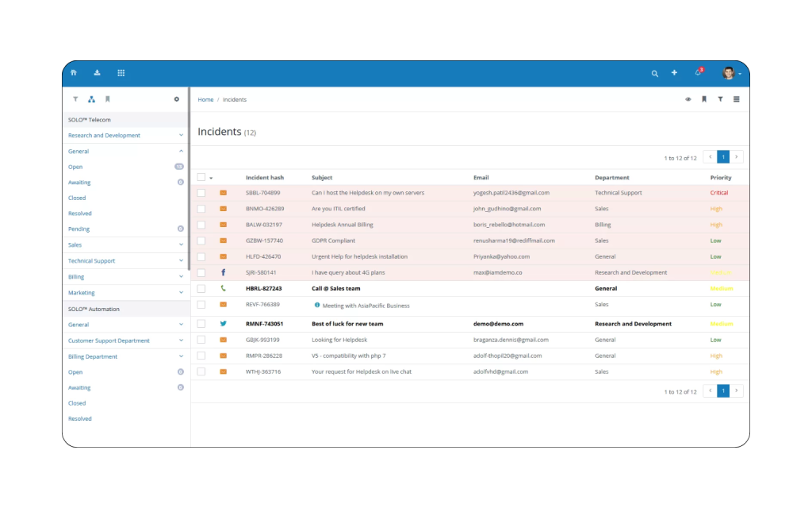Screen dimensions: 812x508
Task: Open the user avatar dropdown menu
Action: tap(730, 72)
